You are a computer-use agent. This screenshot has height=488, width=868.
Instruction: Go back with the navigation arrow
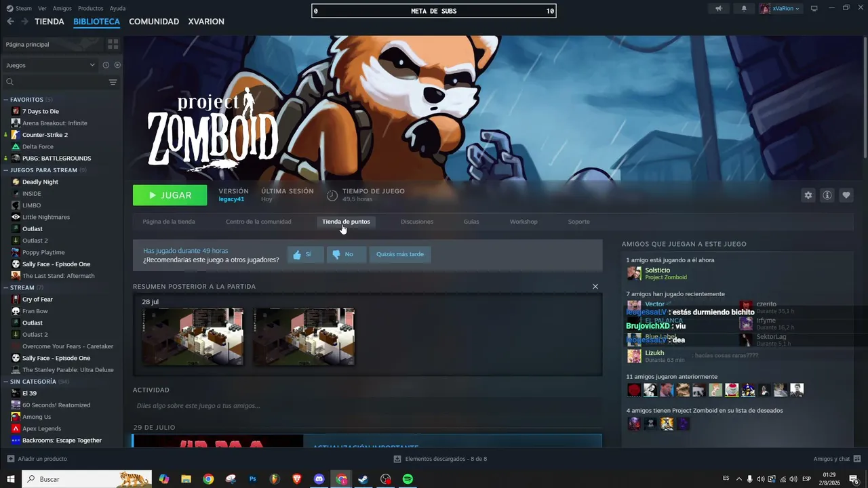coord(10,22)
